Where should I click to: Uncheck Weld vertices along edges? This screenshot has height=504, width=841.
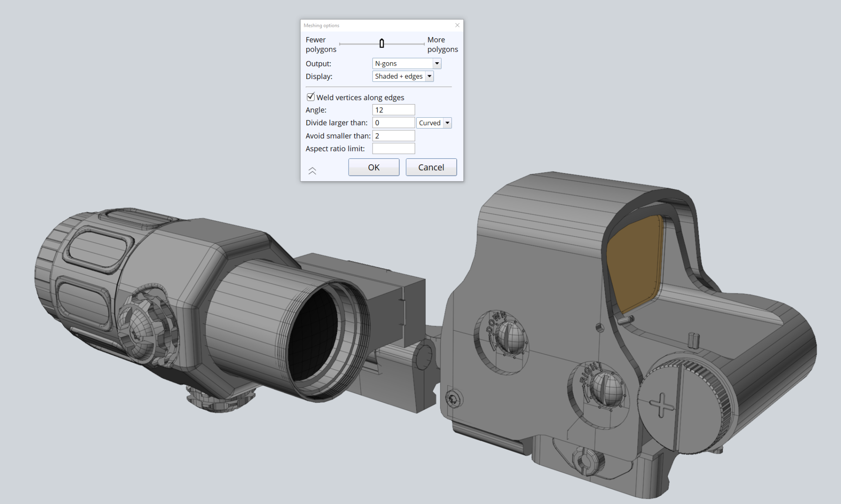[x=311, y=97]
